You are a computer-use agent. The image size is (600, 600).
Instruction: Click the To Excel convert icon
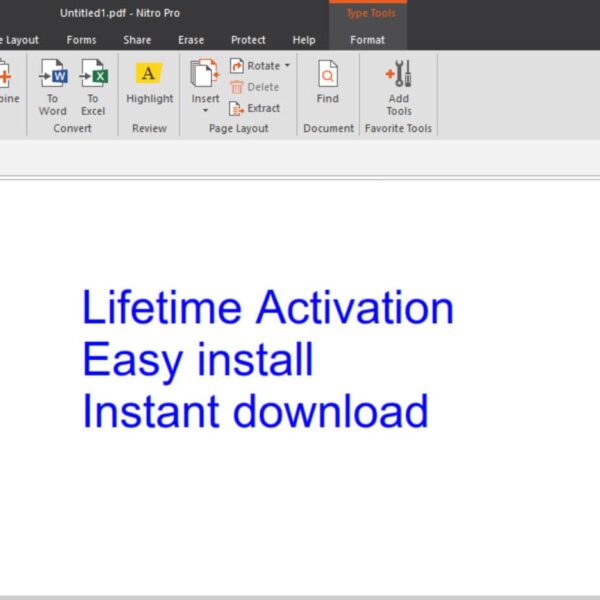pyautogui.click(x=93, y=75)
